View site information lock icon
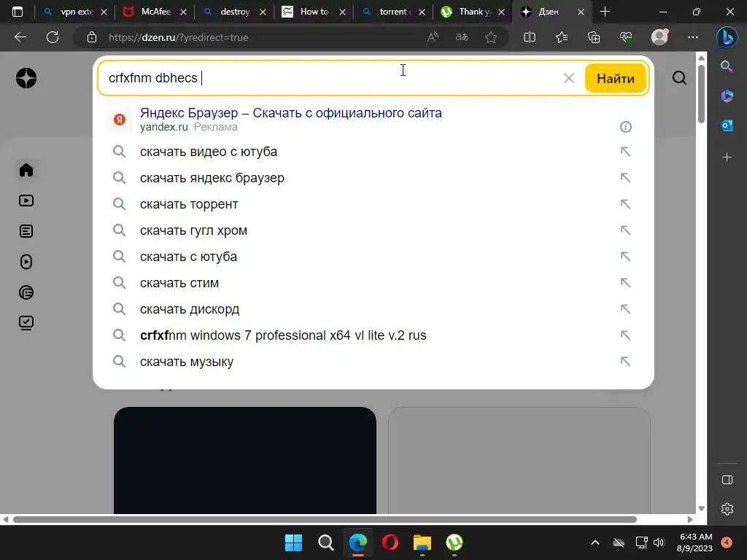The image size is (747, 560). click(x=92, y=37)
